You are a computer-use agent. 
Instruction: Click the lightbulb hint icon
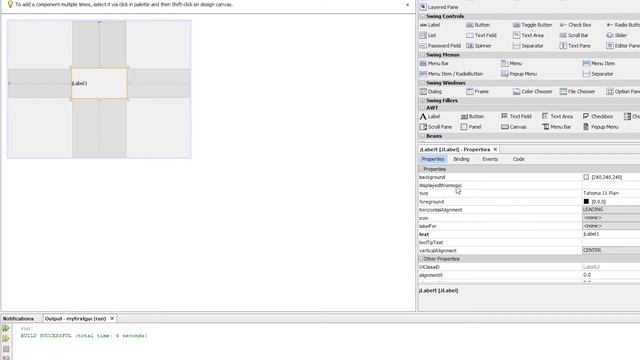(10, 4)
